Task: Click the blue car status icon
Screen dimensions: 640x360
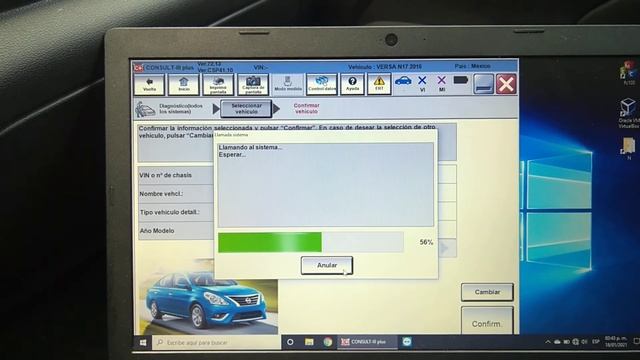Action: (403, 81)
